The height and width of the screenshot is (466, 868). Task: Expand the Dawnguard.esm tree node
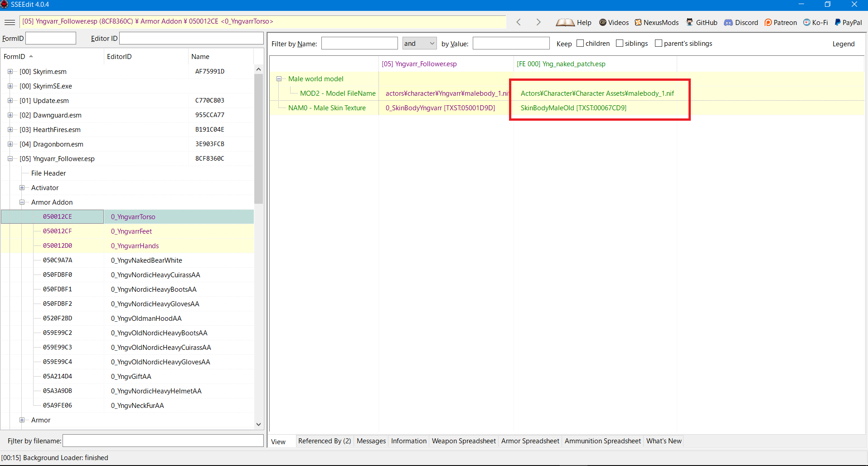(x=10, y=115)
